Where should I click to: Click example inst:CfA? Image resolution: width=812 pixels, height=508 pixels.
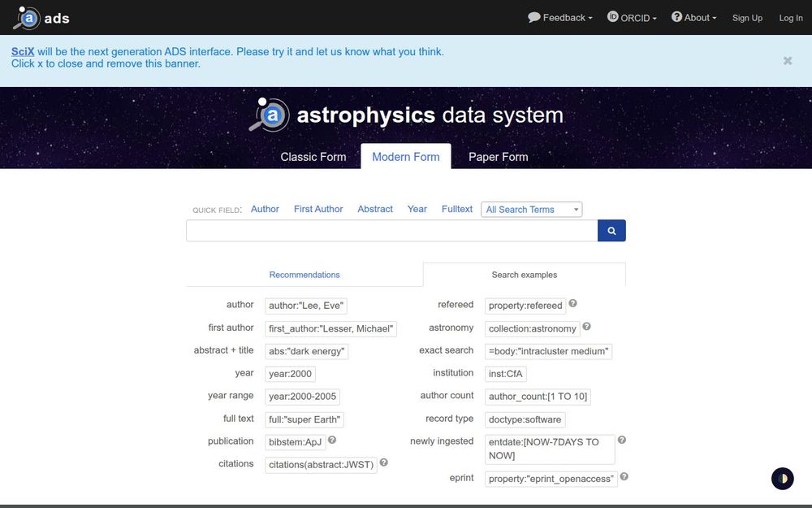coord(506,374)
